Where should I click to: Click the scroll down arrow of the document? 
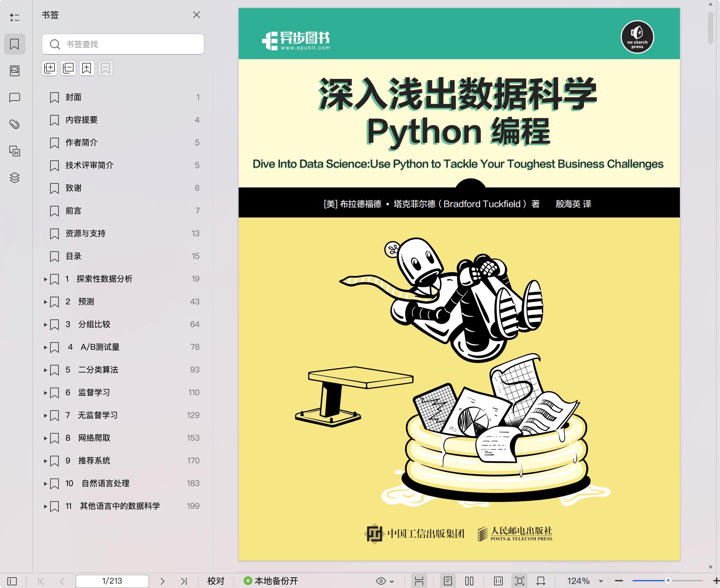point(711,567)
